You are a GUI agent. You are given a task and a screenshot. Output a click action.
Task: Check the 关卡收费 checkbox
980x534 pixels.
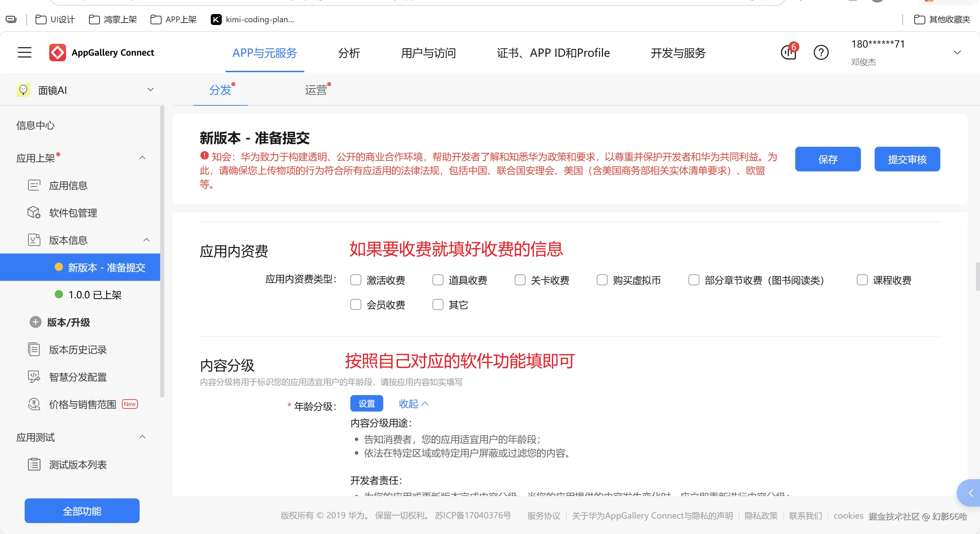[x=520, y=280]
